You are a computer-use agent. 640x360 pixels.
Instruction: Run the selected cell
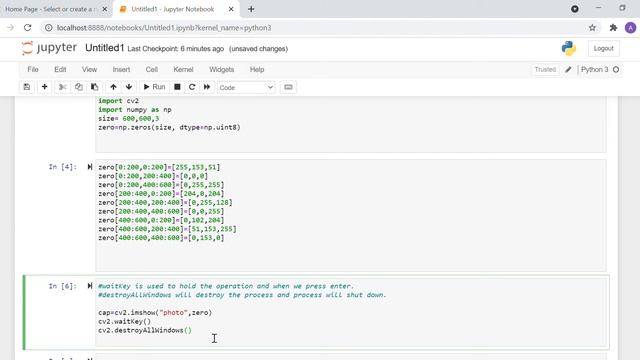point(154,87)
